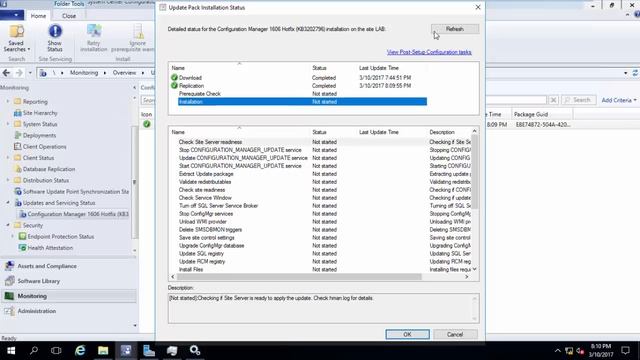Select the Turn off SQL Server Service Broker step
This screenshot has width=640, height=360.
pyautogui.click(x=218, y=206)
